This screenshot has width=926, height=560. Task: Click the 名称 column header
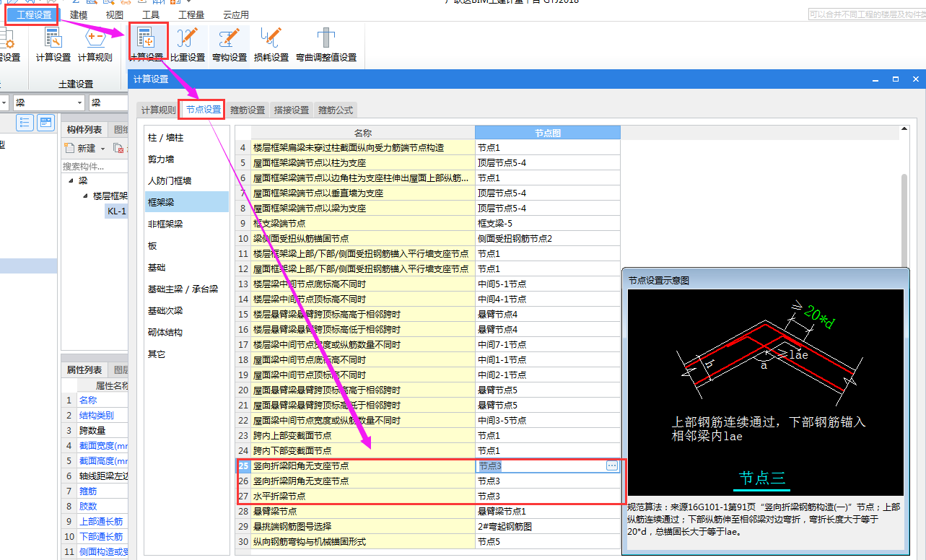click(x=363, y=132)
